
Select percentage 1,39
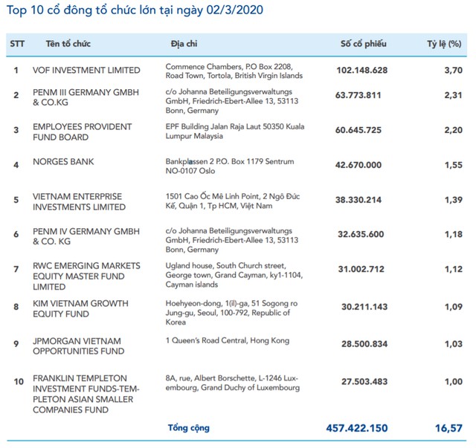point(454,200)
